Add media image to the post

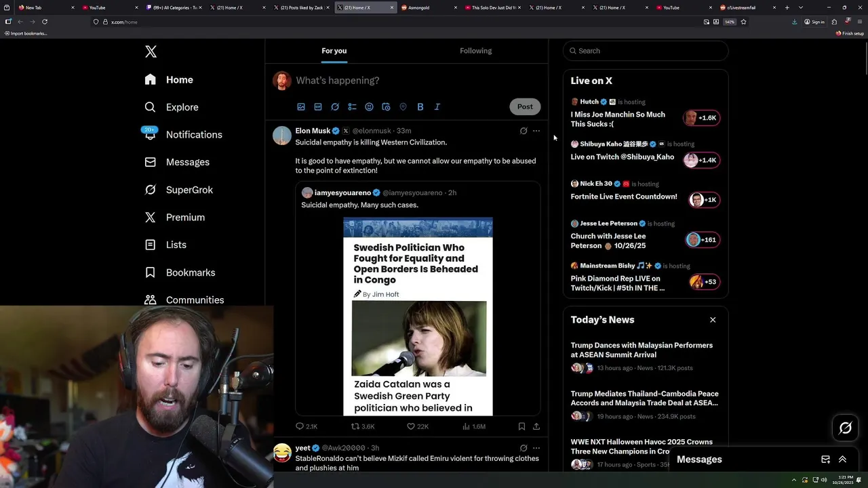tap(301, 106)
